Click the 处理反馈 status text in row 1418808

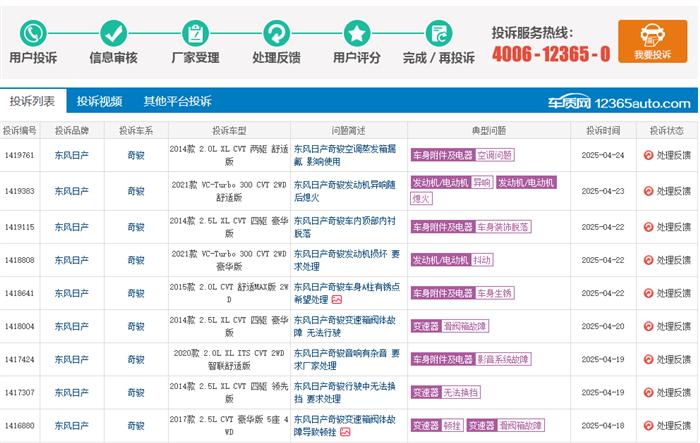673,260
